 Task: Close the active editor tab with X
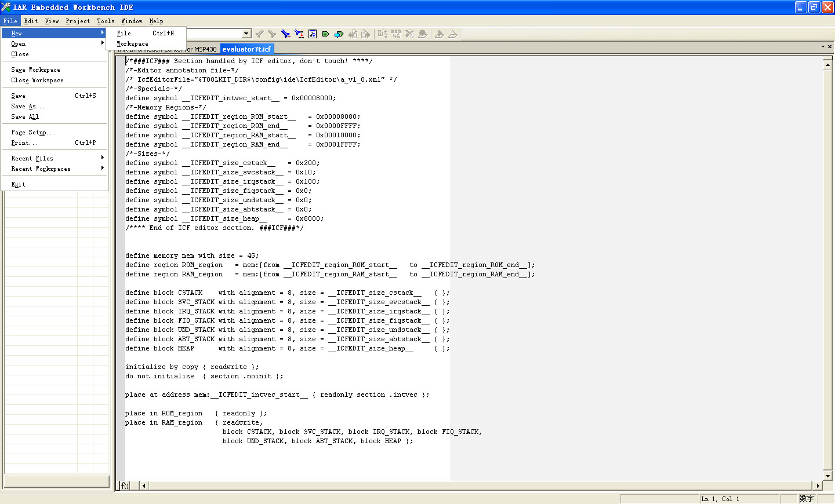830,47
